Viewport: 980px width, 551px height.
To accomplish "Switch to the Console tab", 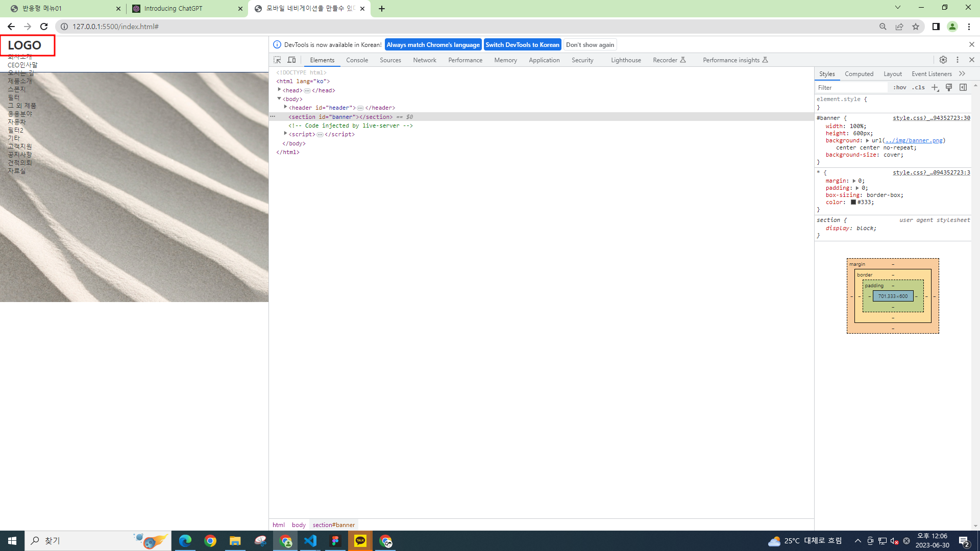I will (357, 60).
